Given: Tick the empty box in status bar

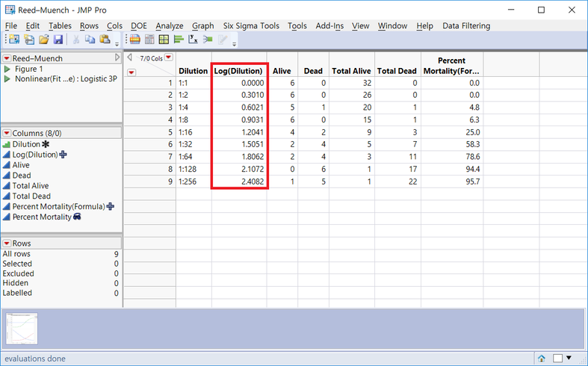Looking at the screenshot, I should click(558, 359).
